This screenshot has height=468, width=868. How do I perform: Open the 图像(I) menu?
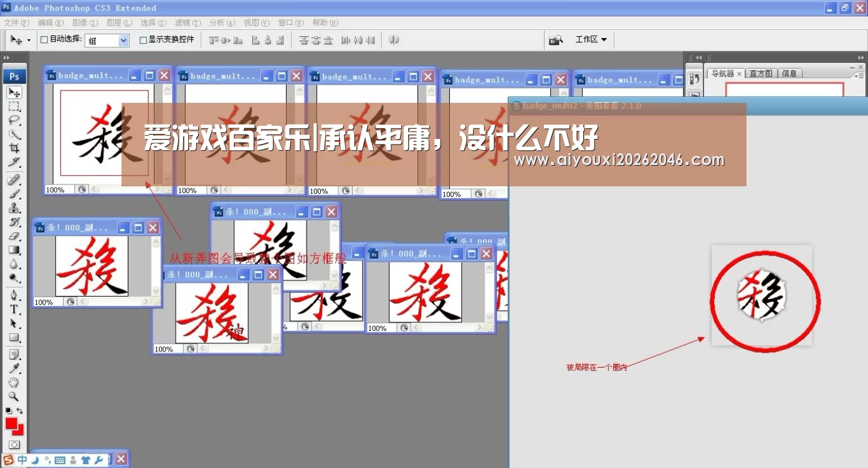85,23
